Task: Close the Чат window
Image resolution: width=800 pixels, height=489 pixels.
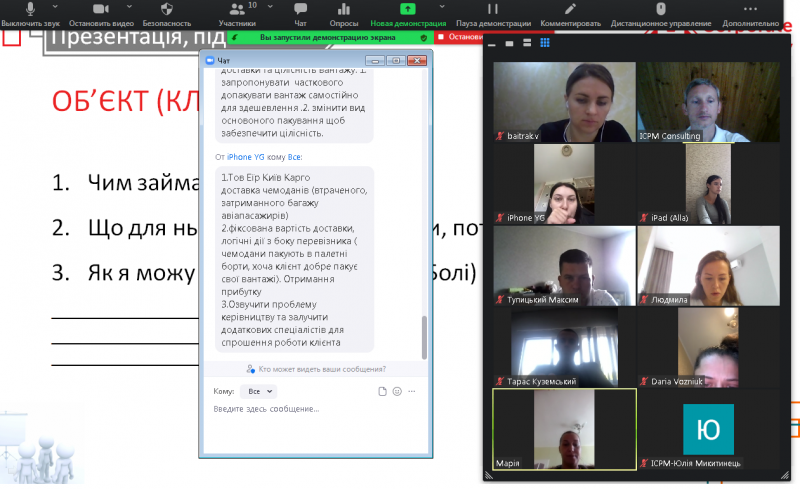Action: click(417, 61)
